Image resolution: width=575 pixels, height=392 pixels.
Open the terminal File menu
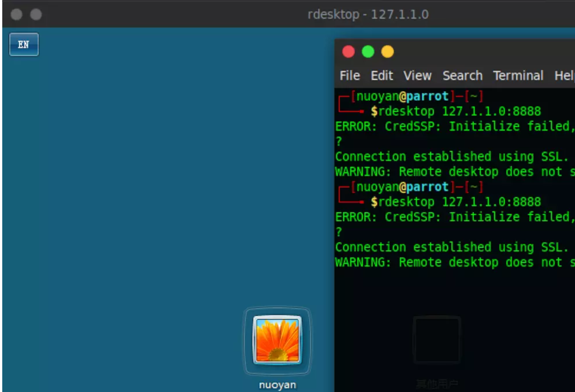point(349,75)
